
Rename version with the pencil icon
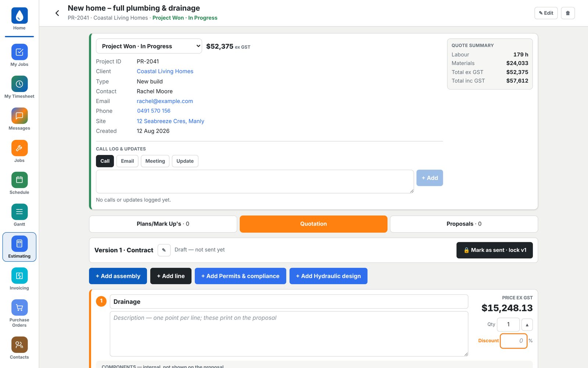point(164,250)
